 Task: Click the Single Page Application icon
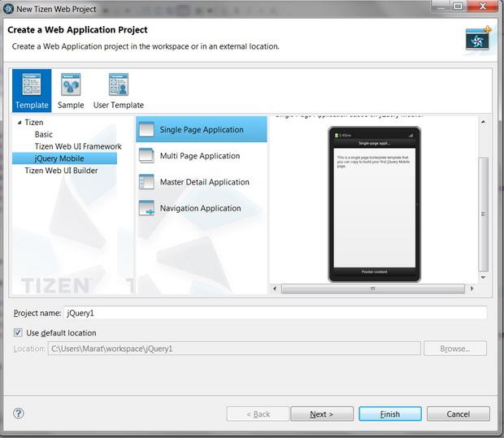(146, 129)
